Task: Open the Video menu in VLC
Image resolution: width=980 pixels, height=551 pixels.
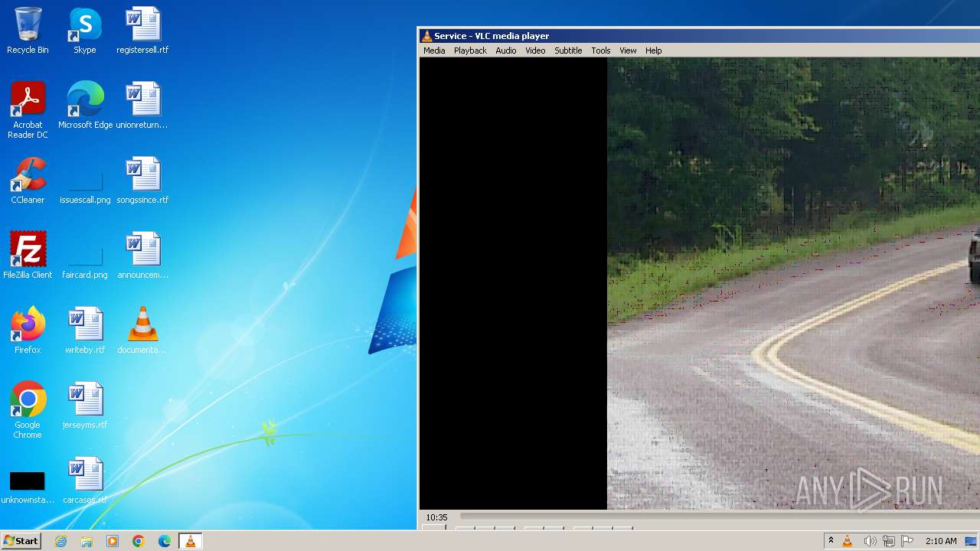Action: [535, 51]
